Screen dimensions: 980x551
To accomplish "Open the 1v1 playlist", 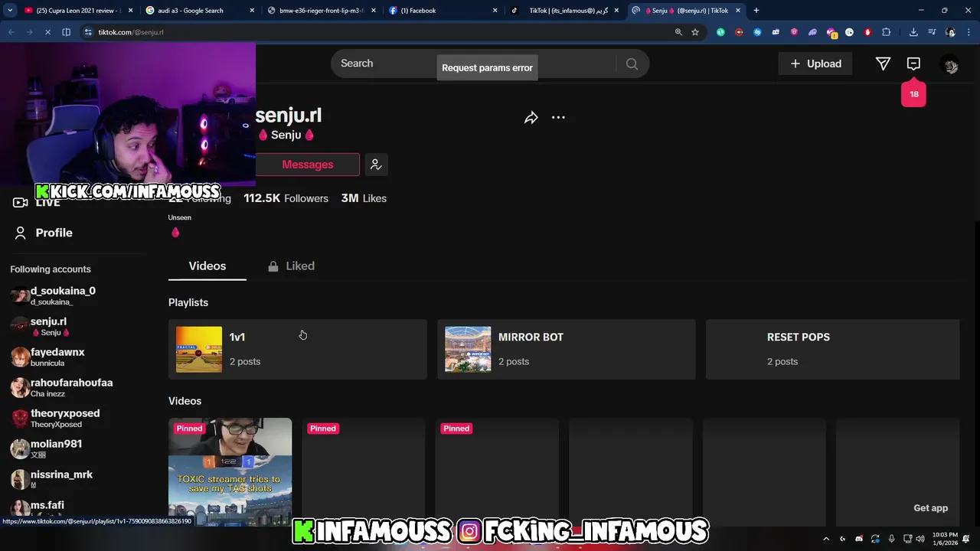I will pyautogui.click(x=298, y=349).
